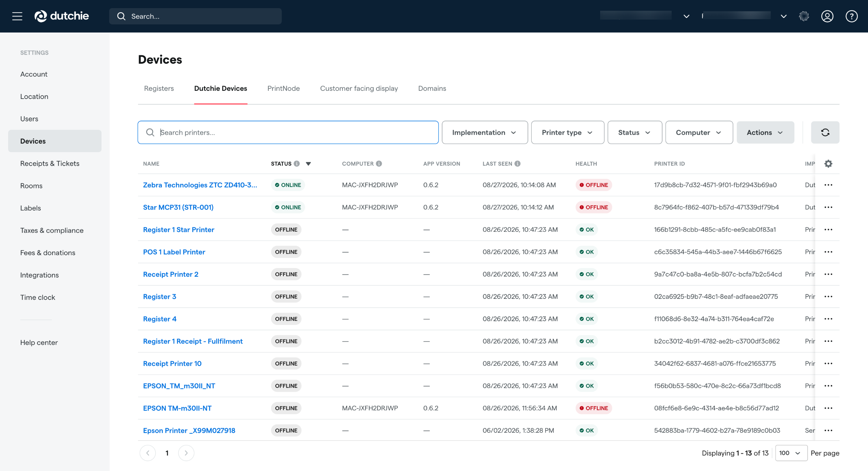Switch to the Registers tab
Image resolution: width=868 pixels, height=471 pixels.
point(159,88)
